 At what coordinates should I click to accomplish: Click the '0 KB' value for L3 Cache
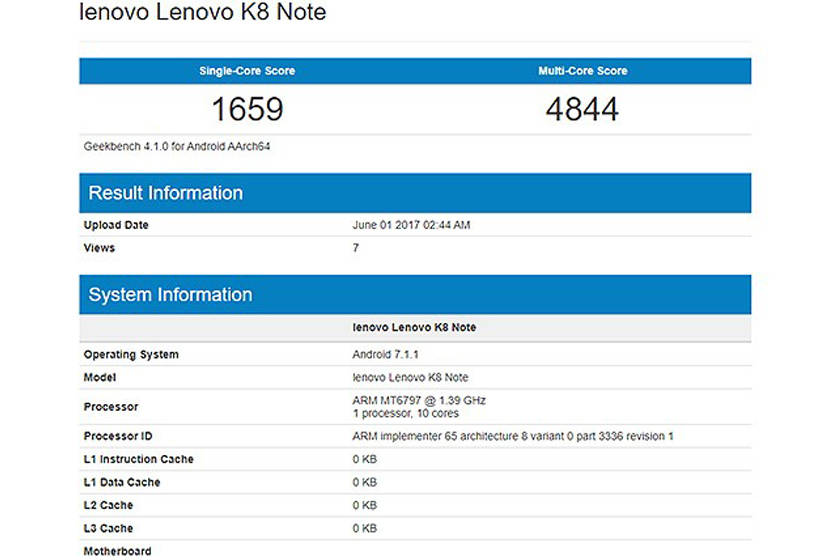(x=365, y=528)
